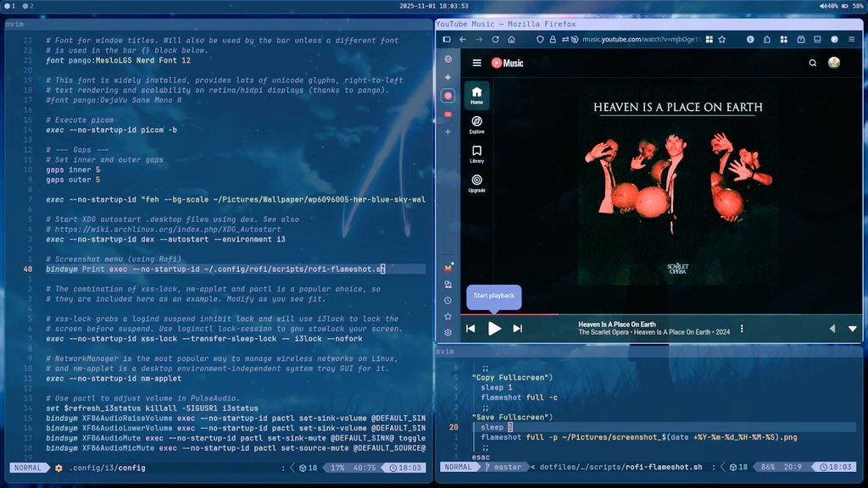
Task: Click the YouTube Music Firefox window title
Action: tap(505, 24)
